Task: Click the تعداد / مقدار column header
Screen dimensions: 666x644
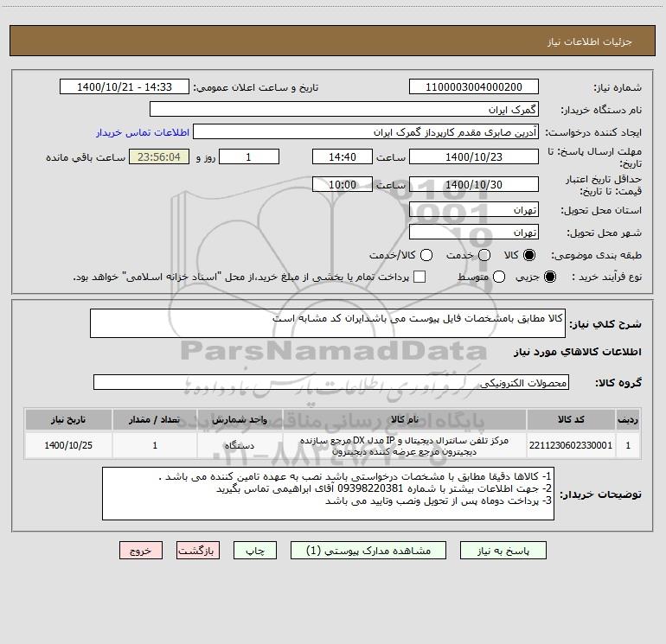Action: click(155, 419)
